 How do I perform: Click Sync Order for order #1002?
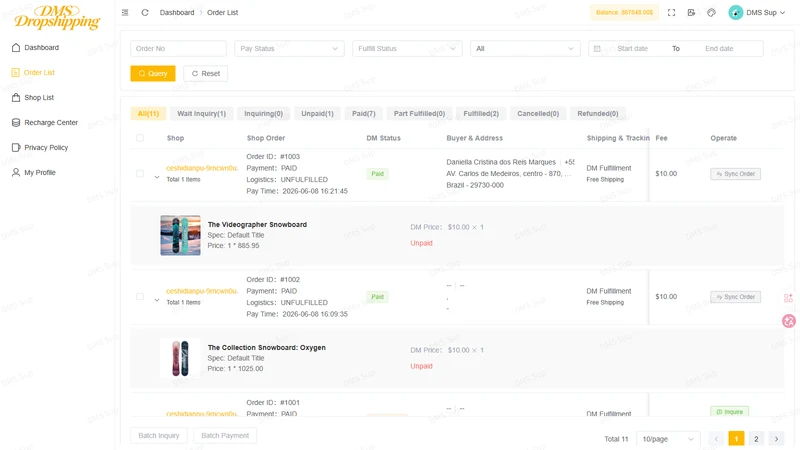click(x=735, y=297)
